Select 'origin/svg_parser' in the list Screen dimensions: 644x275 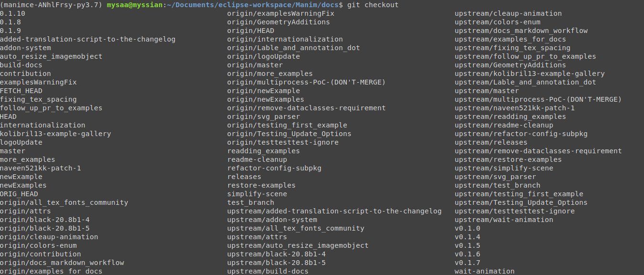tap(263, 116)
